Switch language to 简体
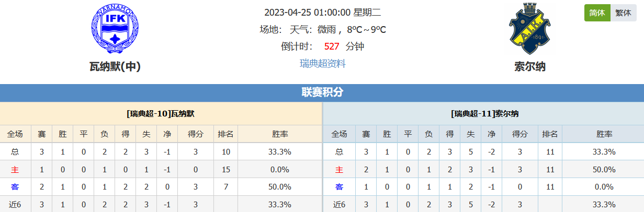 [x=597, y=13]
